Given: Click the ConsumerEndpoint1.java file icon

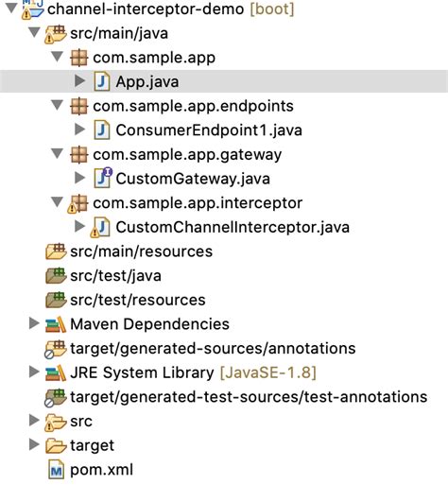Looking at the screenshot, I should tap(102, 130).
